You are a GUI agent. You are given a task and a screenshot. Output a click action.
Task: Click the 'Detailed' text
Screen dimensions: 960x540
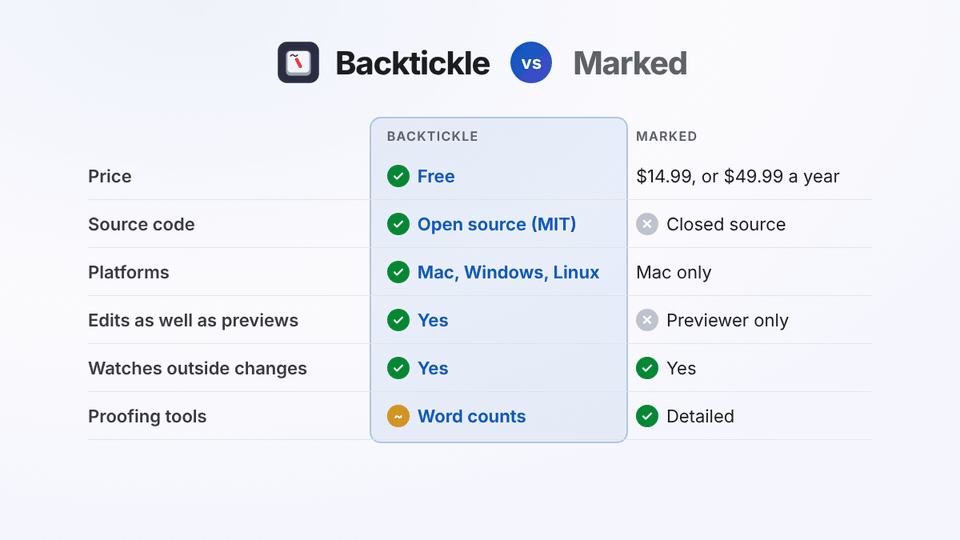point(700,416)
